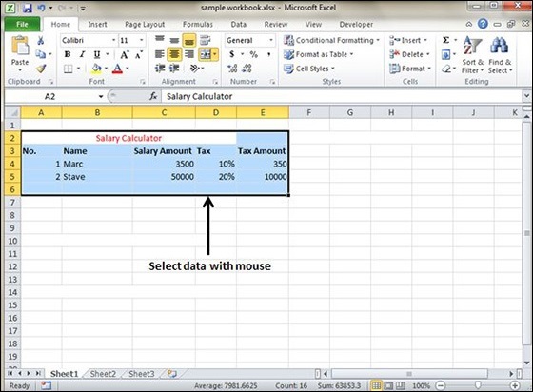Click the Cut scissors icon
This screenshot has width=533, height=392.
point(40,41)
